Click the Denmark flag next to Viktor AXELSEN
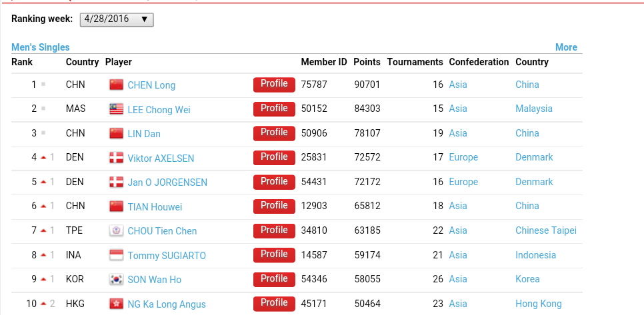Viewport: 644px width, 315px height. 117,158
